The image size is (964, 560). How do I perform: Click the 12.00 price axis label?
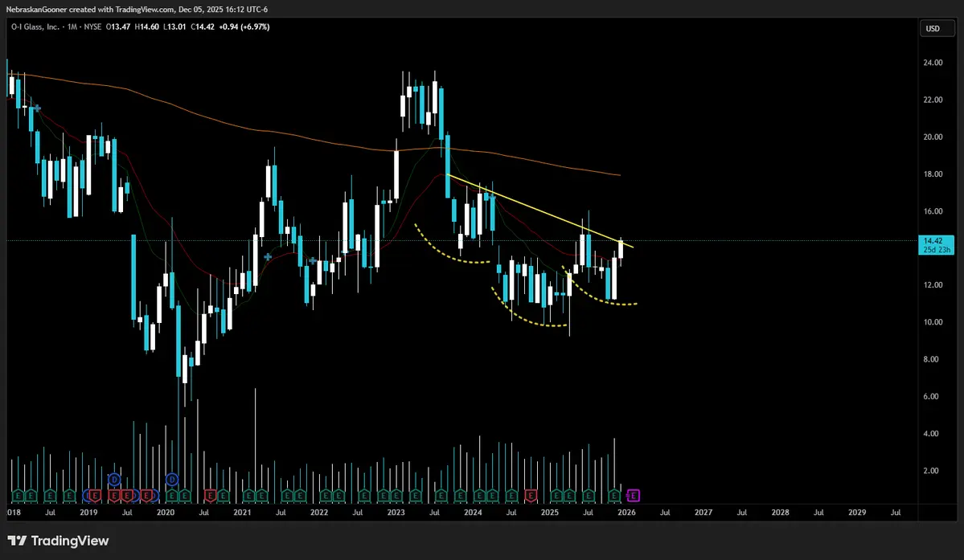pyautogui.click(x=933, y=285)
